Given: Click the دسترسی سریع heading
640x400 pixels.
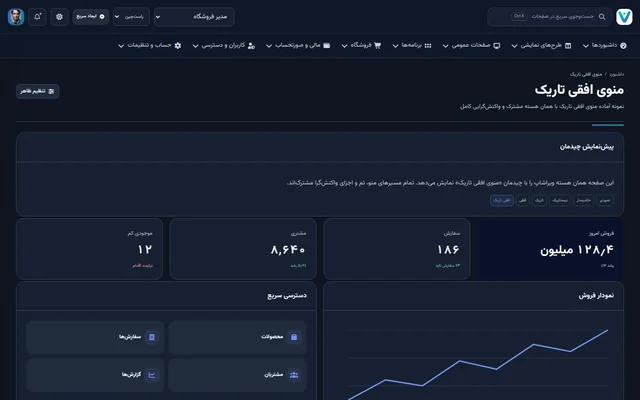Looking at the screenshot, I should pyautogui.click(x=287, y=296).
